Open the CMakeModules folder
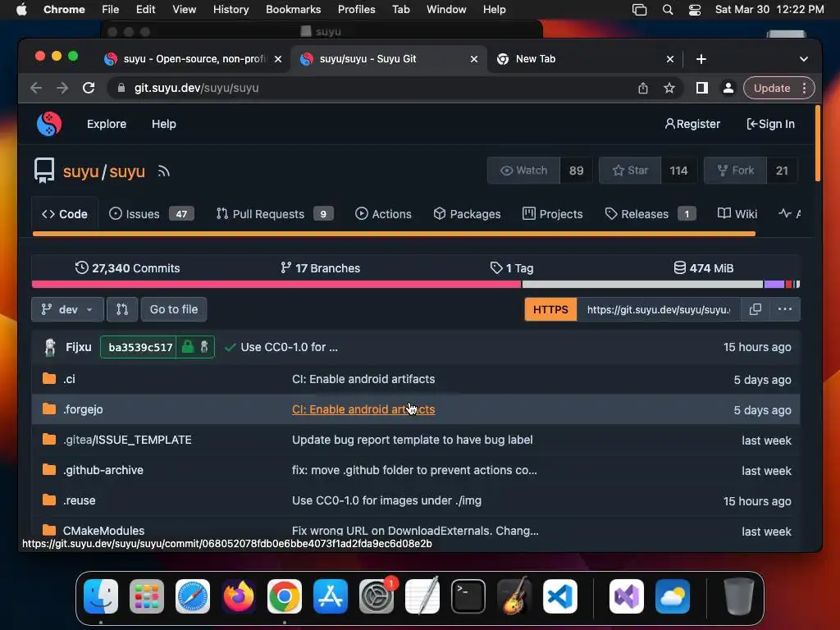Image resolution: width=840 pixels, height=630 pixels. (x=103, y=531)
